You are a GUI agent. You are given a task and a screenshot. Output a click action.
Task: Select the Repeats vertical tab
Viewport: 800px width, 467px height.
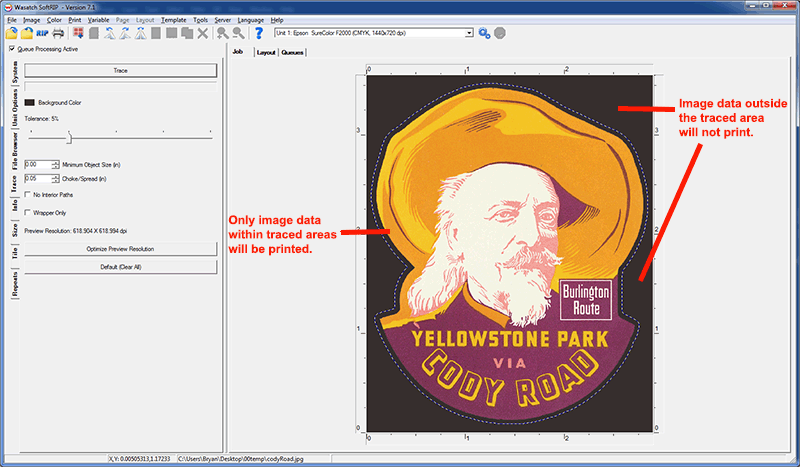(15, 284)
